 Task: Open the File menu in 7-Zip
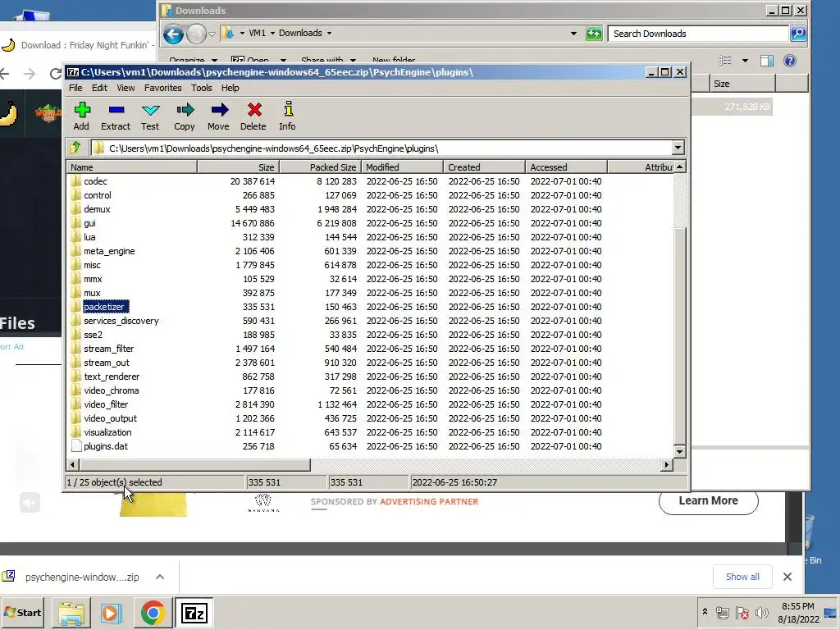(x=75, y=88)
